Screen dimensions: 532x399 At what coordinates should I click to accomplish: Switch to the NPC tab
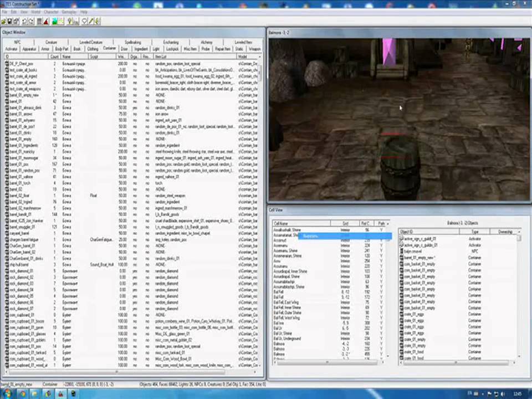17,42
